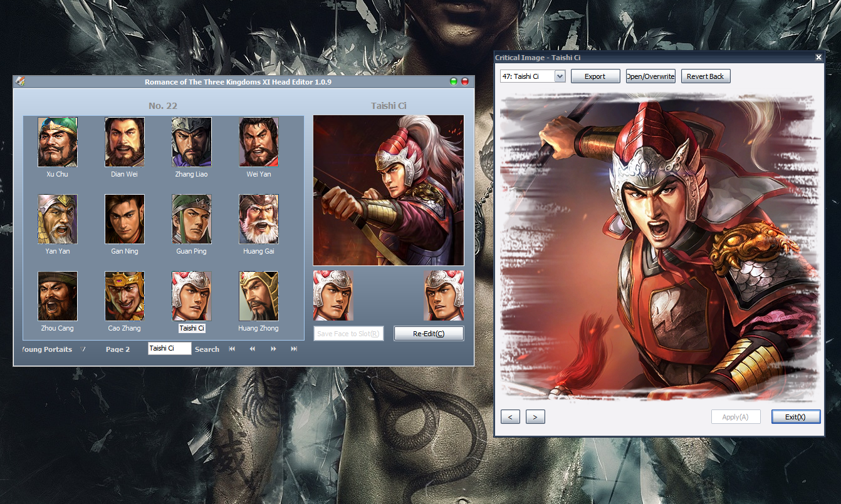Click Exit(X) button
Image resolution: width=841 pixels, height=504 pixels.
(x=796, y=417)
